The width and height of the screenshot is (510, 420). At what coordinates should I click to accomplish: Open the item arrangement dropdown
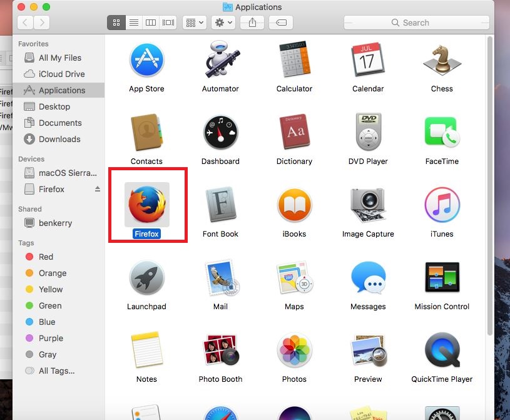tap(195, 23)
